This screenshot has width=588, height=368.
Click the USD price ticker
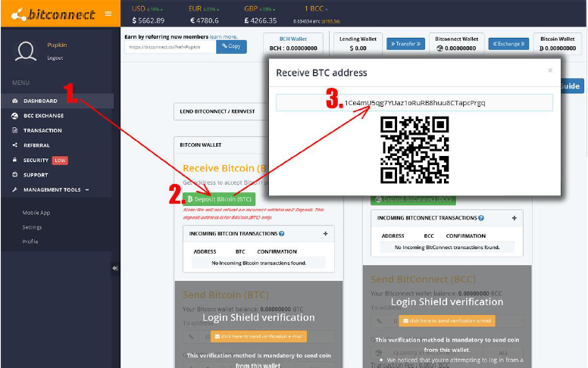(x=148, y=14)
